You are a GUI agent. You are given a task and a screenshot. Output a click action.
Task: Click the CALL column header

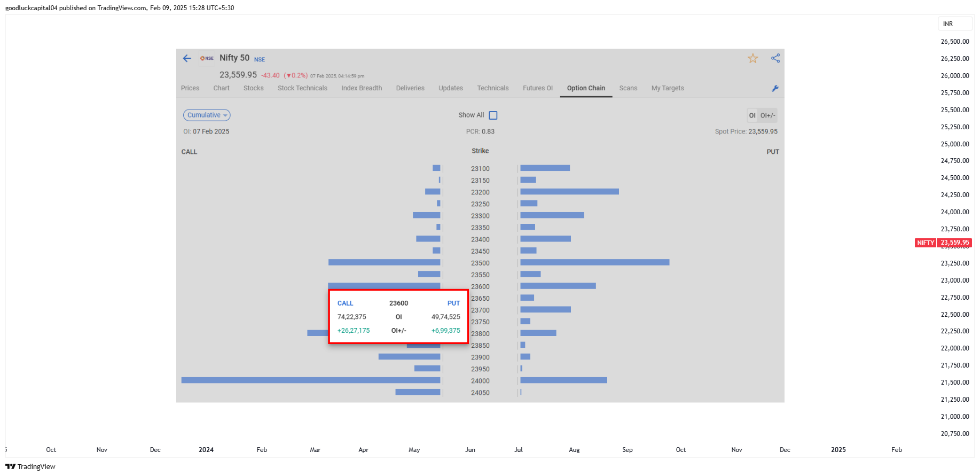189,152
